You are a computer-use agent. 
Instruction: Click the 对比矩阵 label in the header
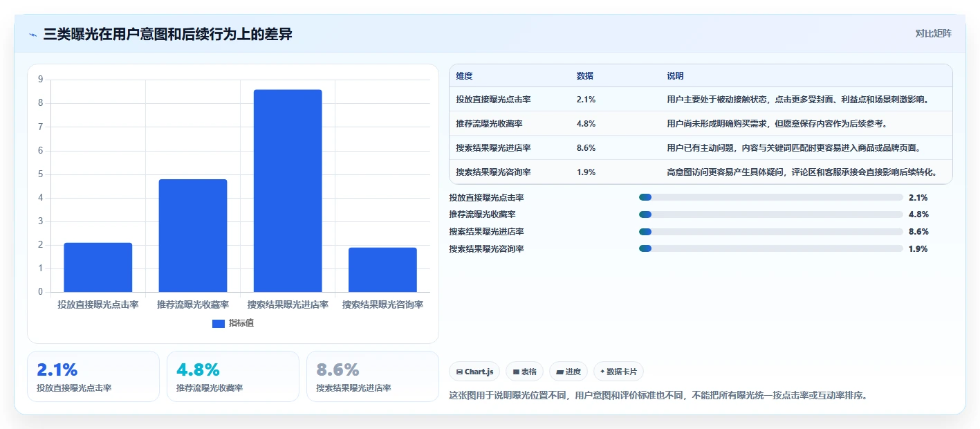933,33
